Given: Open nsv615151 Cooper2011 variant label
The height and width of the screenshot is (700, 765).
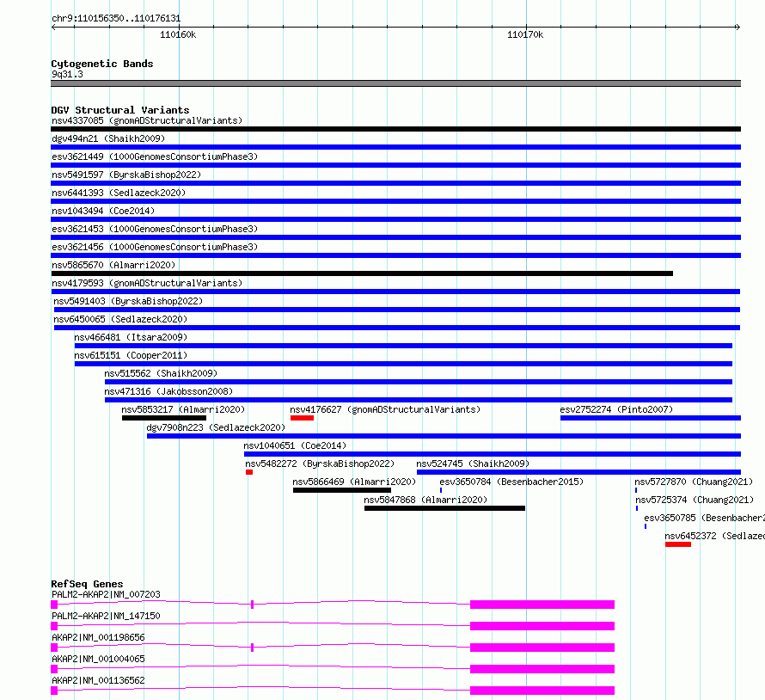Looking at the screenshot, I should (131, 355).
